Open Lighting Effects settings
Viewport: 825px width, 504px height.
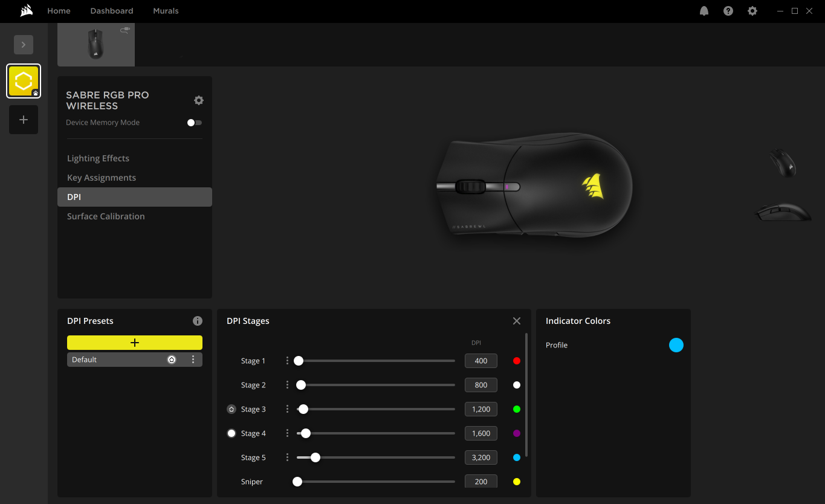[98, 158]
